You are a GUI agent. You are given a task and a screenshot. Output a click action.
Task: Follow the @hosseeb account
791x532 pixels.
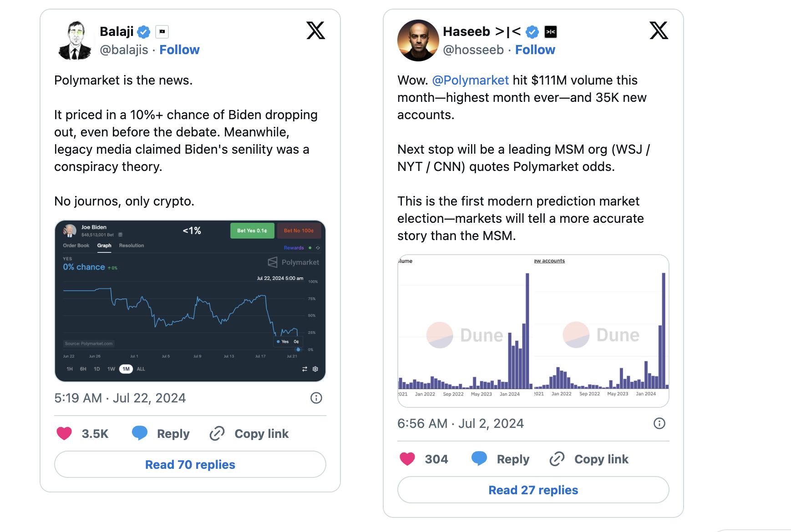tap(535, 50)
